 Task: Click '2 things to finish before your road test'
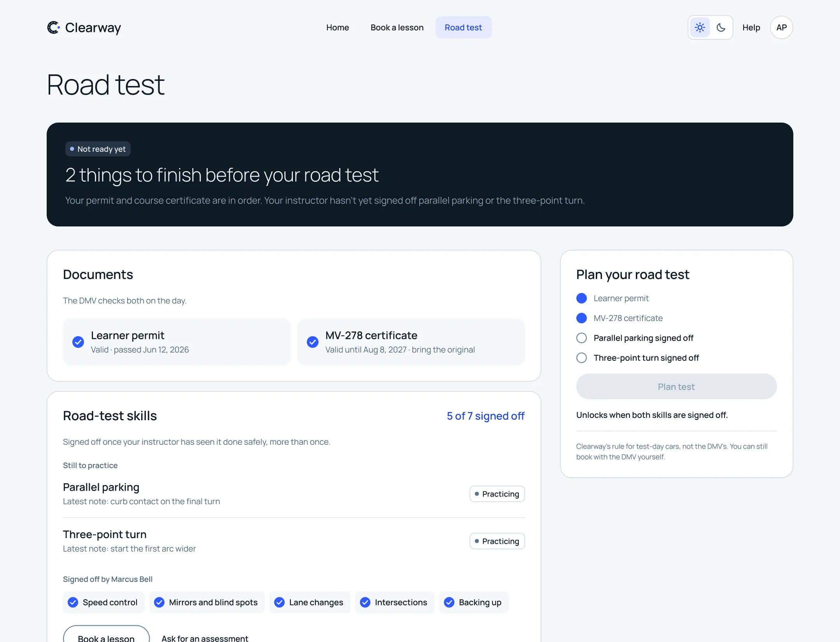(x=222, y=175)
